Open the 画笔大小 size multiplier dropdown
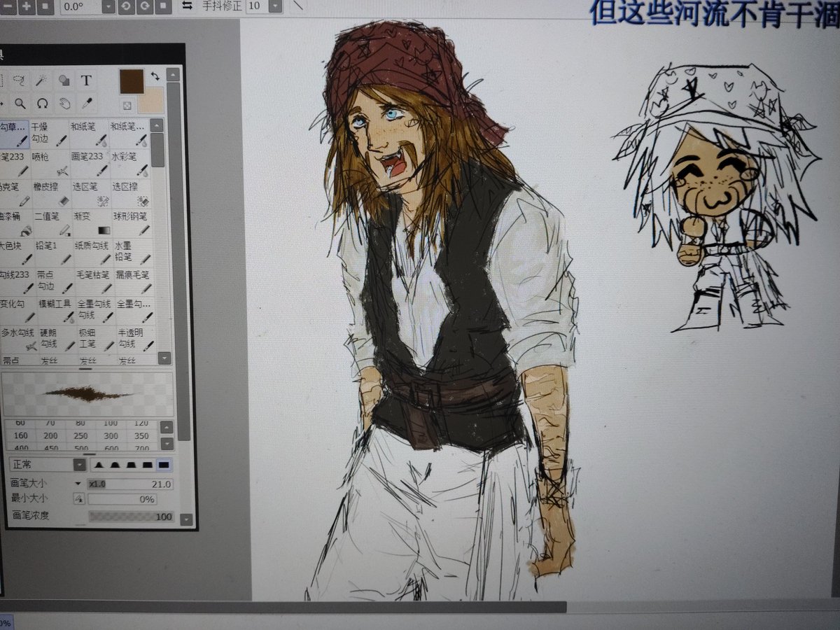 pyautogui.click(x=78, y=484)
